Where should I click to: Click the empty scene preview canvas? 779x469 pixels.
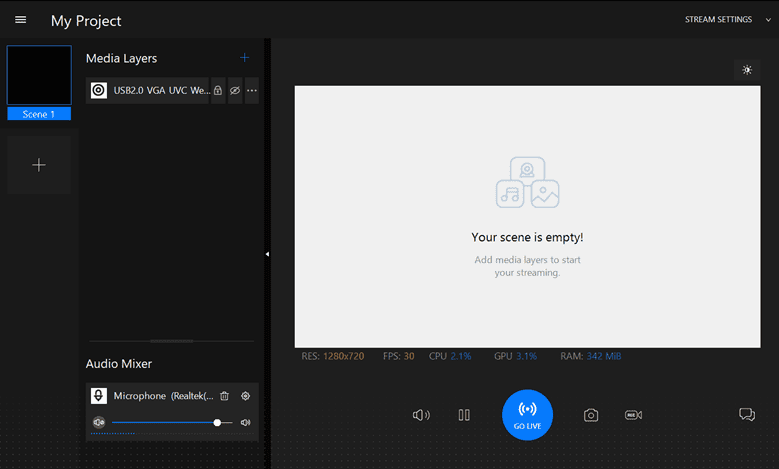(x=527, y=217)
